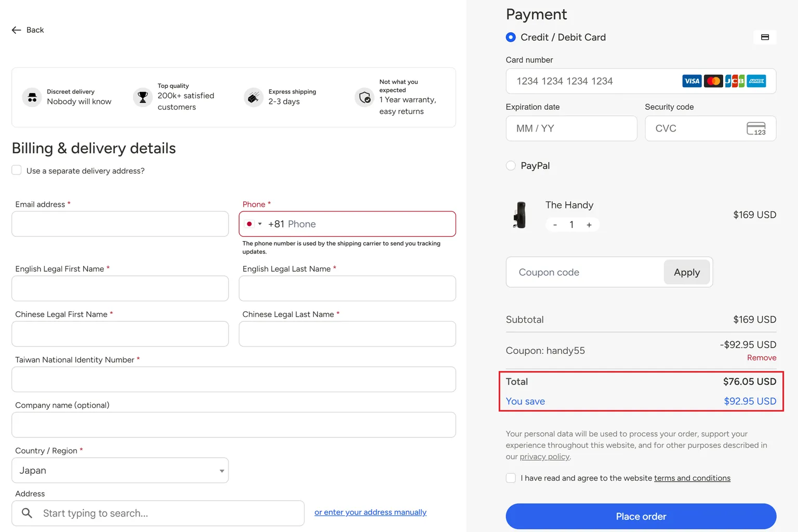Click the Visa card logo
Screen dimensions: 798x532
691,81
